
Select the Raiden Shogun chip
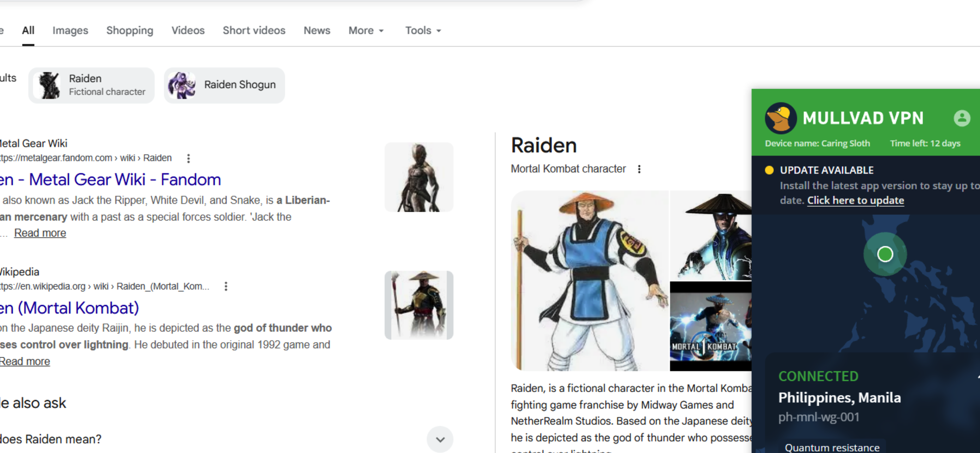tap(225, 85)
